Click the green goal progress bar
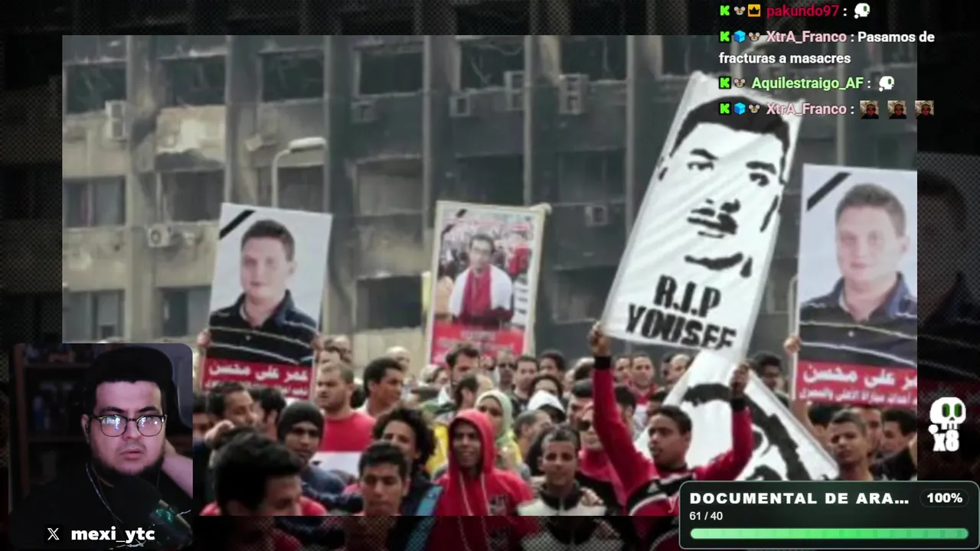 (829, 533)
